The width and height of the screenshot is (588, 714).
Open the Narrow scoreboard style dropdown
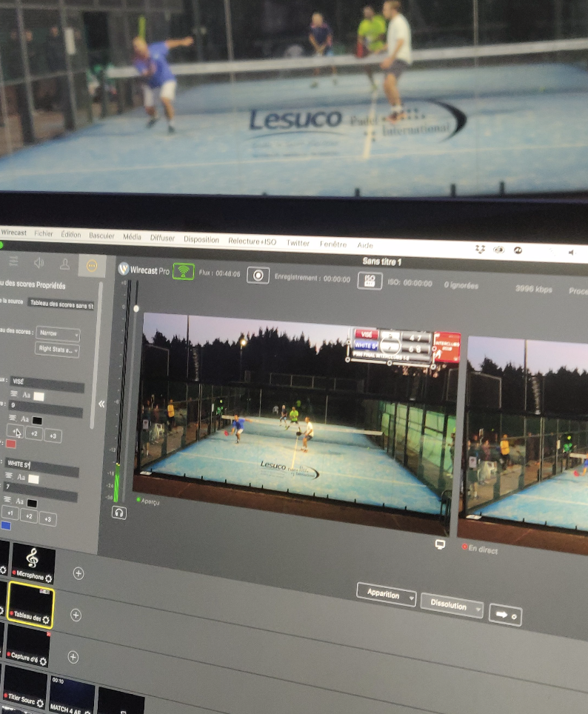click(x=58, y=334)
